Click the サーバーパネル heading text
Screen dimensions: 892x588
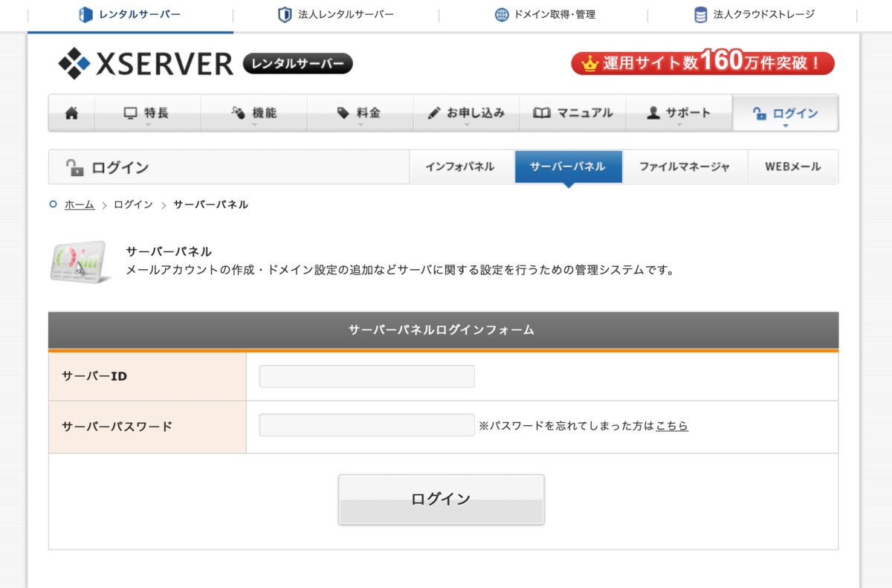[169, 251]
